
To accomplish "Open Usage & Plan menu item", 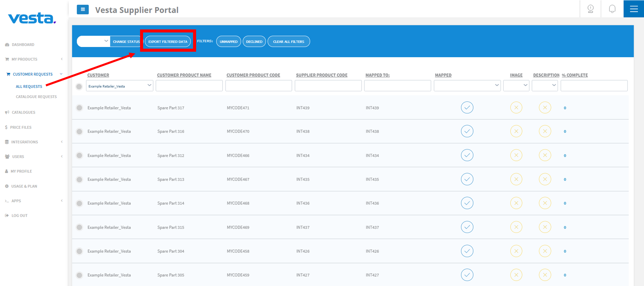I will [x=24, y=186].
